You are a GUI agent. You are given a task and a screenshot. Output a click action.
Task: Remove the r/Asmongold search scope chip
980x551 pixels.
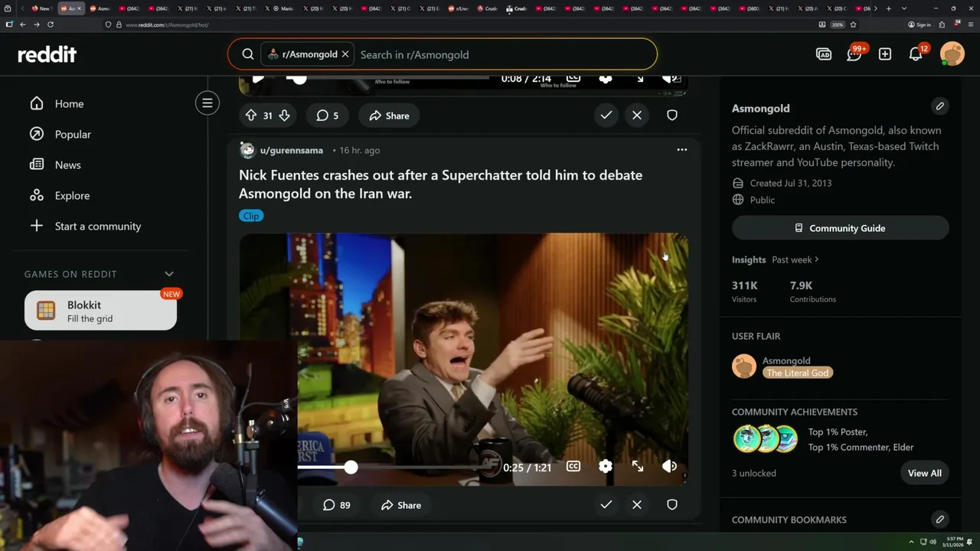pos(345,54)
